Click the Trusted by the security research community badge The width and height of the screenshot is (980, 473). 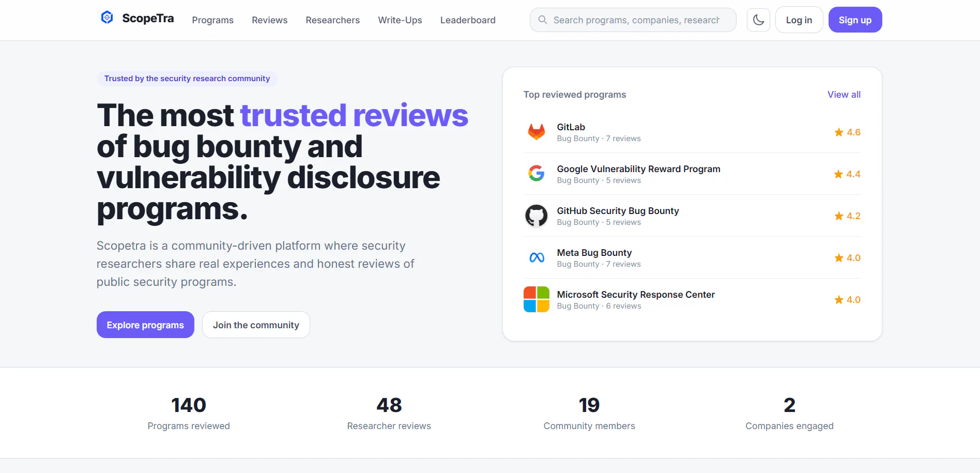click(187, 79)
